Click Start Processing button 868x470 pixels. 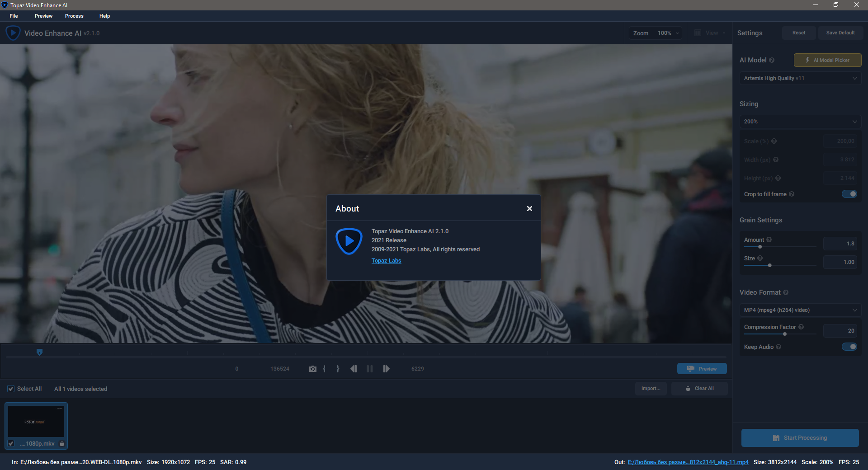coord(800,438)
